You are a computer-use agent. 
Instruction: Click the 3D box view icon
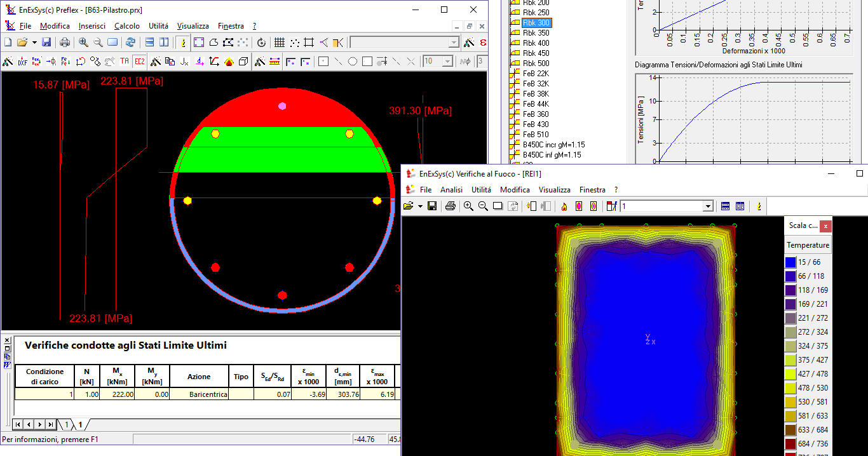click(243, 62)
